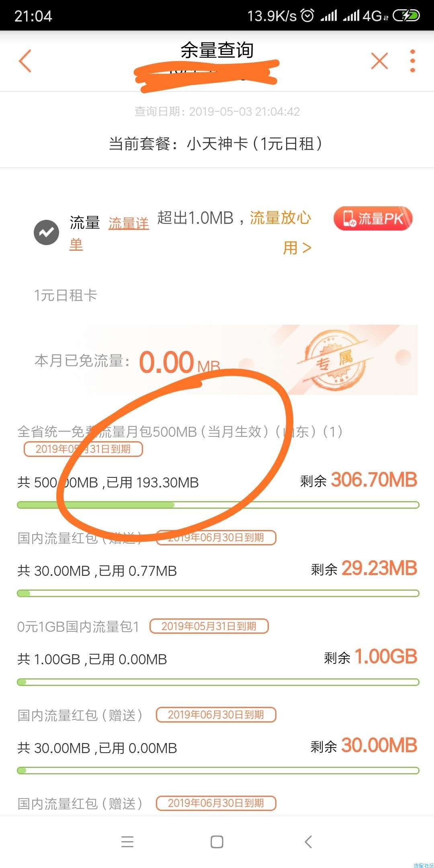Tap 流量放心用 arrow link
The width and height of the screenshot is (434, 868).
point(280,232)
